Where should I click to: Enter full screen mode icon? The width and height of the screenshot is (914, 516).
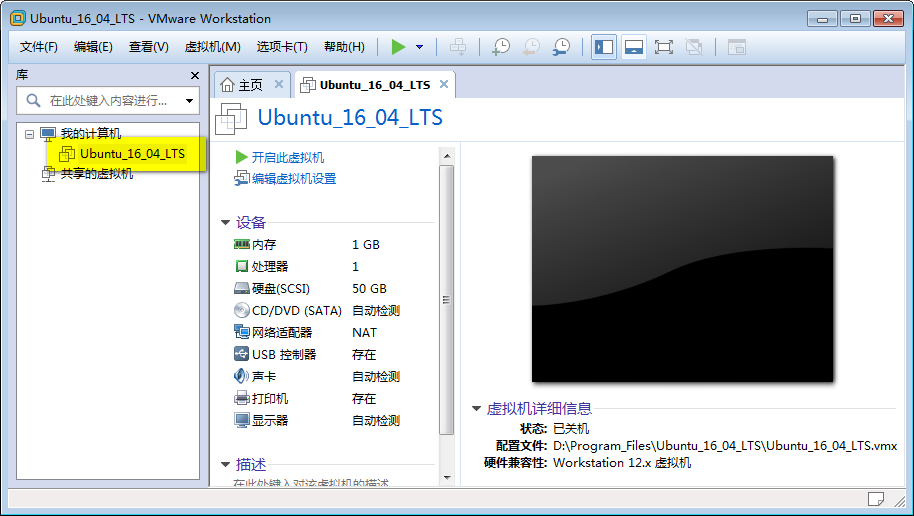coord(663,47)
